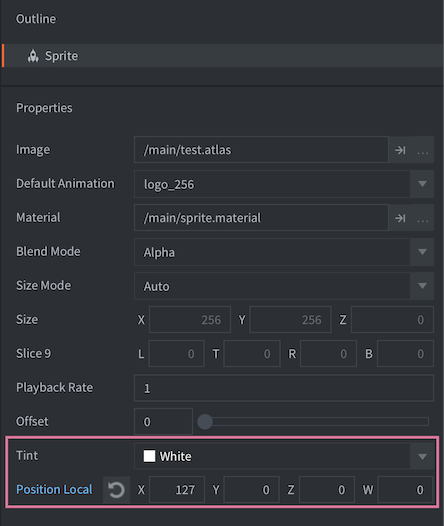Image resolution: width=444 pixels, height=526 pixels.
Task: Click the Position Local Y field
Action: pos(252,490)
